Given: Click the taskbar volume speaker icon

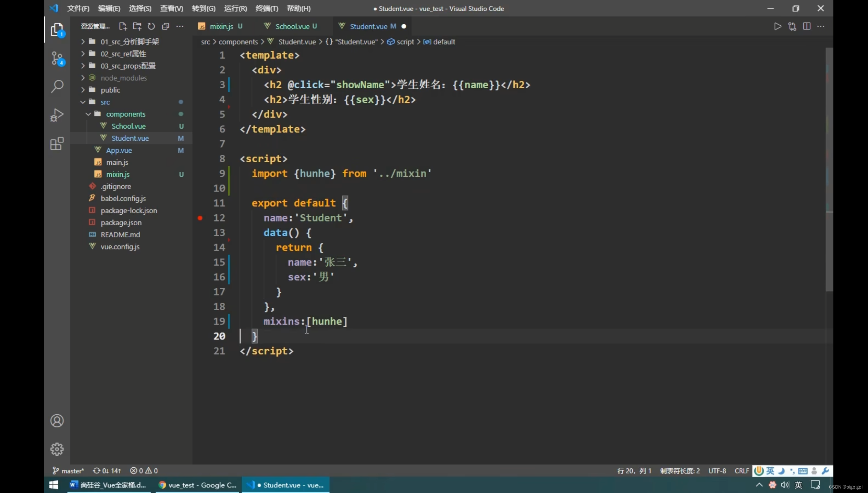Looking at the screenshot, I should 785,485.
